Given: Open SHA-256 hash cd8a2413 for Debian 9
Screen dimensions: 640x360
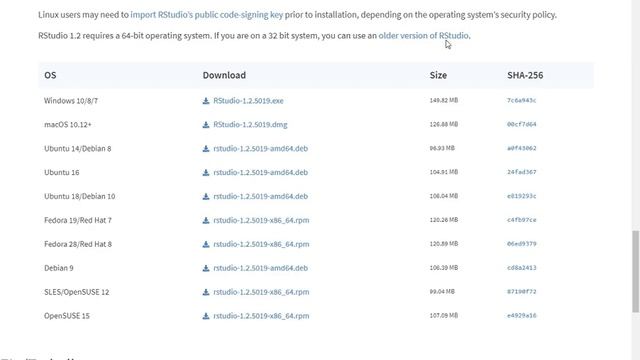Looking at the screenshot, I should pyautogui.click(x=522, y=268).
